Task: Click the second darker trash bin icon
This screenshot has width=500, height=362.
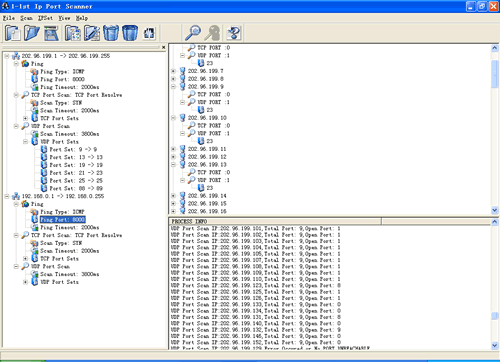Action: pyautogui.click(x=130, y=33)
